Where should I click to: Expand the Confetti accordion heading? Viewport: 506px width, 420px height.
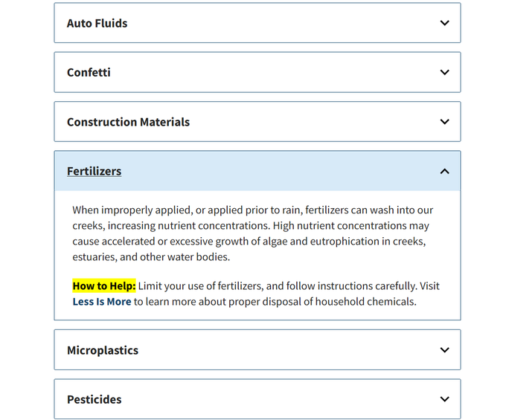(89, 73)
